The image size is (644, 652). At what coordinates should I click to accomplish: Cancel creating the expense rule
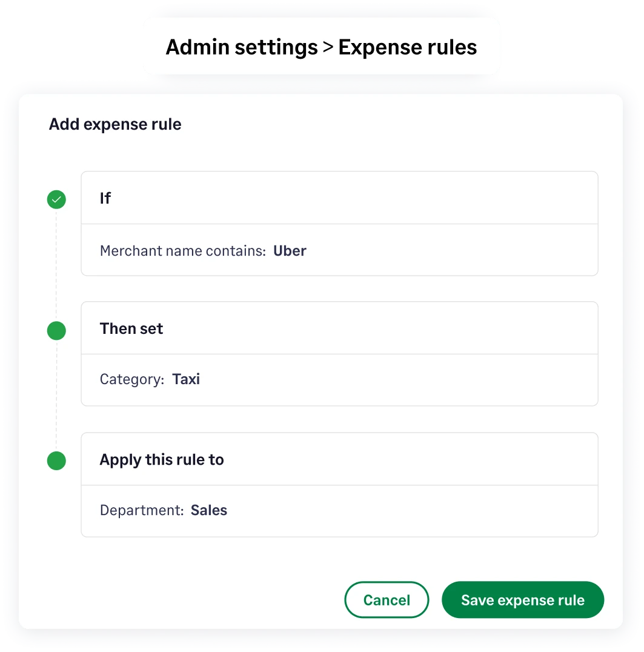click(387, 599)
